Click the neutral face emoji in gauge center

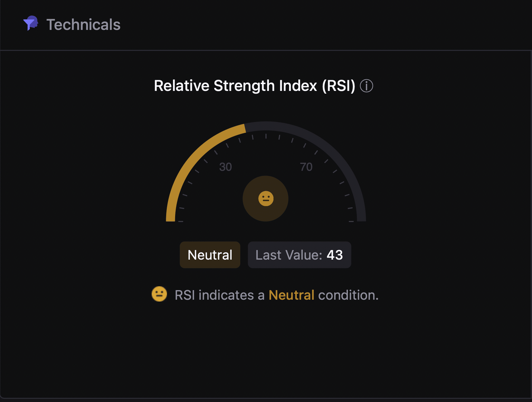[266, 199]
